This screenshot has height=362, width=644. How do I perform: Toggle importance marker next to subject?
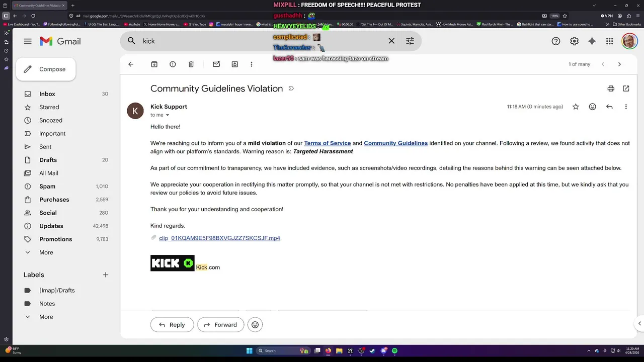291,88
